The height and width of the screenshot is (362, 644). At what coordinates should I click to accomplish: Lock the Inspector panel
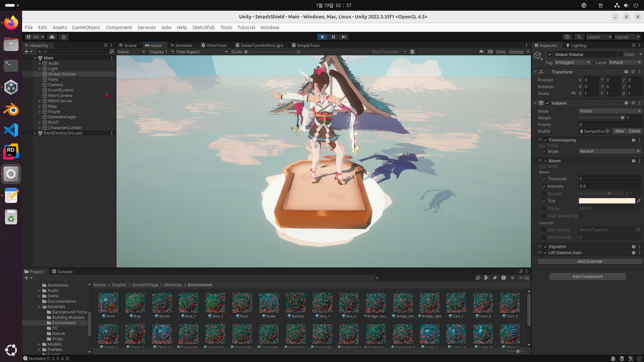634,45
